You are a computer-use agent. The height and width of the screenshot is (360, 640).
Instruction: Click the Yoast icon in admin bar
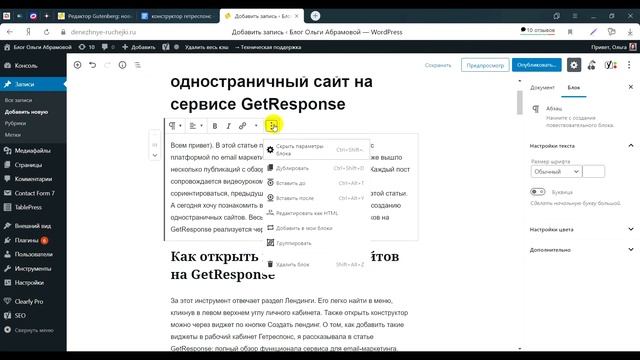tap(165, 47)
